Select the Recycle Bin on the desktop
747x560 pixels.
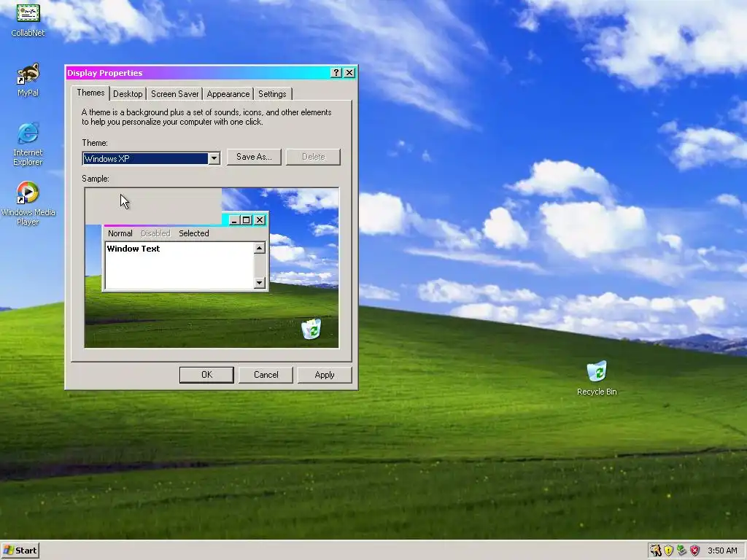(x=597, y=378)
